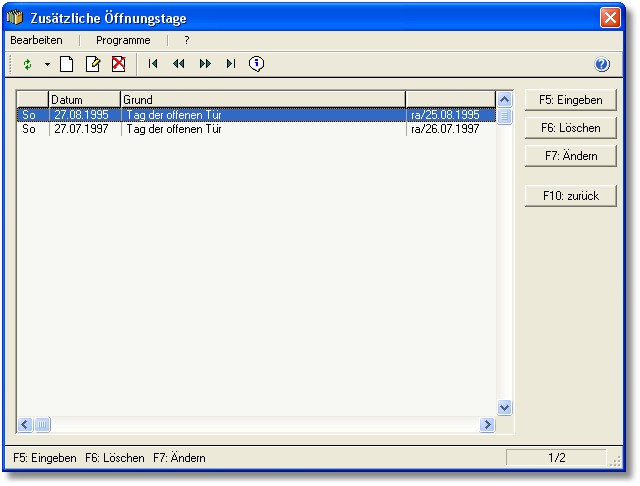Screen dimensions: 640x486
Task: Open the Programme menu
Action: [x=123, y=40]
